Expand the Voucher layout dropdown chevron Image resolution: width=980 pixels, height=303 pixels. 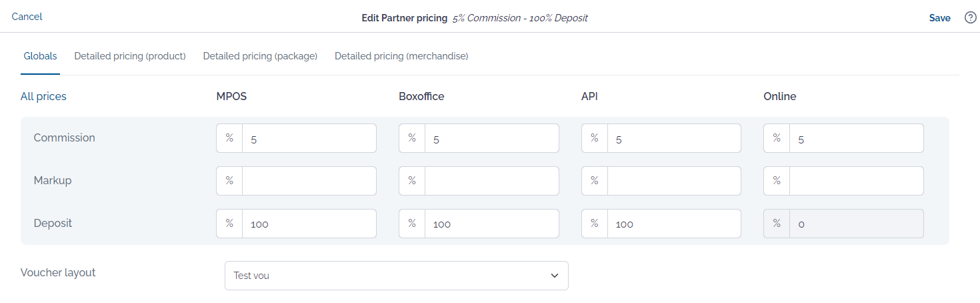pos(555,276)
